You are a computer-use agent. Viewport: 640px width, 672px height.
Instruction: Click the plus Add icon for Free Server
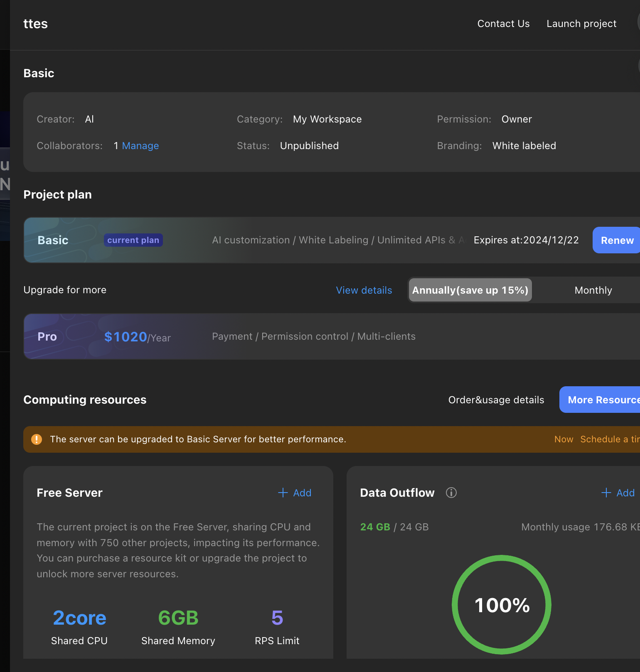[x=283, y=493]
